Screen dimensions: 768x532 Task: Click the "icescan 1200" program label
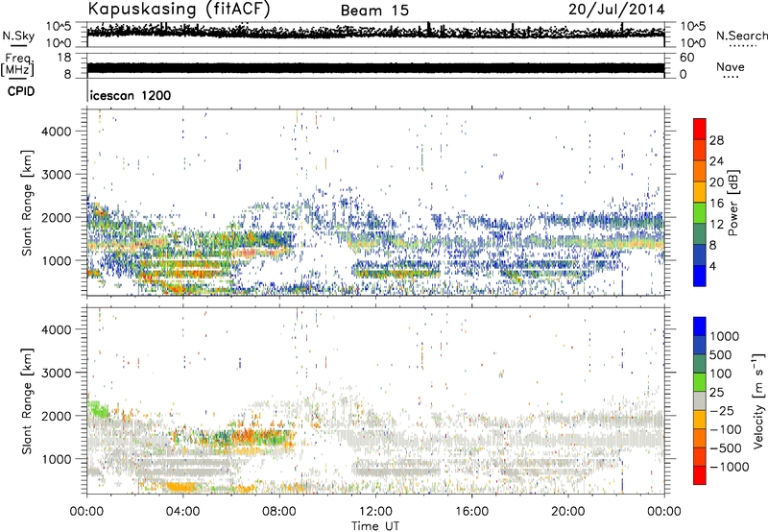[x=131, y=95]
